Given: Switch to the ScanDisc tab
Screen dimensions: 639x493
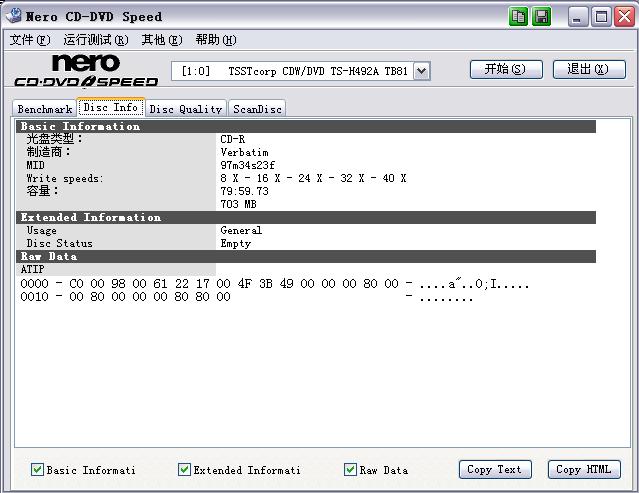Looking at the screenshot, I should (257, 109).
